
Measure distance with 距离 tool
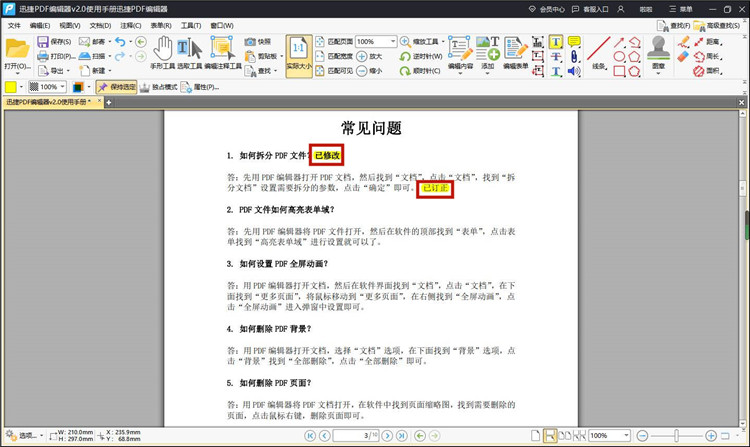click(708, 42)
